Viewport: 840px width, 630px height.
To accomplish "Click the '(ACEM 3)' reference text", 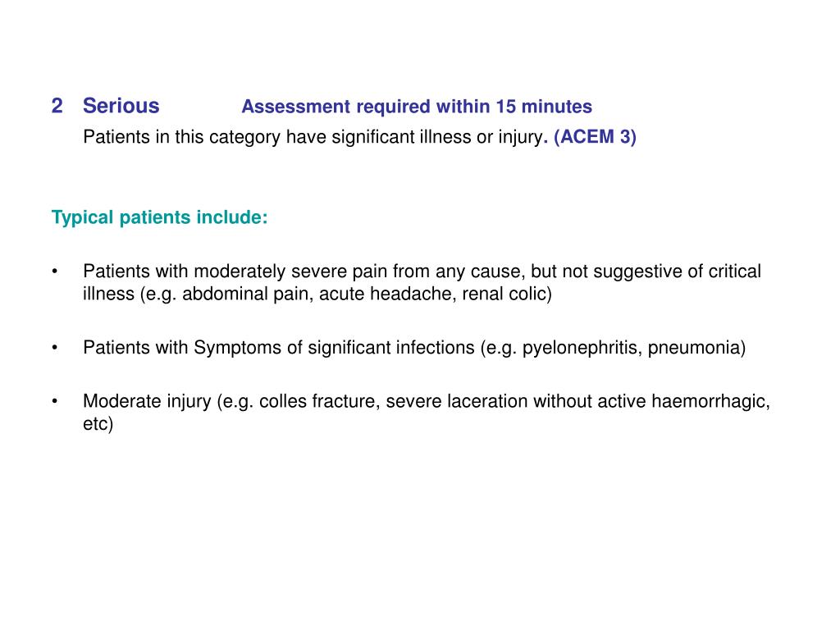I will click(x=596, y=137).
